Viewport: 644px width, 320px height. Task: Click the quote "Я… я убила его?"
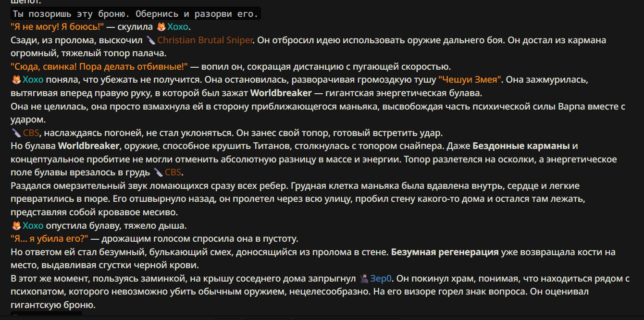(x=50, y=239)
